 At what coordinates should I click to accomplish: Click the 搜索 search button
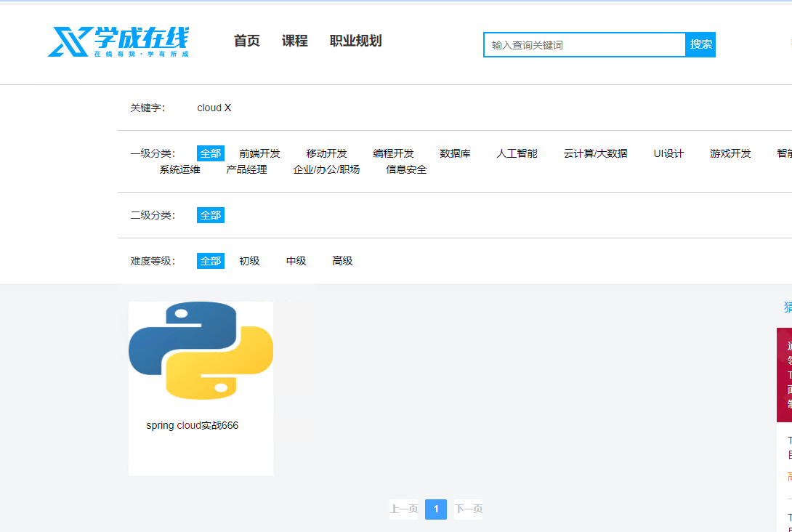click(x=700, y=44)
